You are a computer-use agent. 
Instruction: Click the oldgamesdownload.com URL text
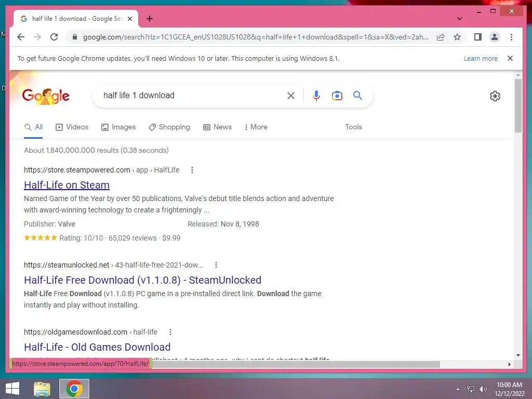(x=90, y=332)
